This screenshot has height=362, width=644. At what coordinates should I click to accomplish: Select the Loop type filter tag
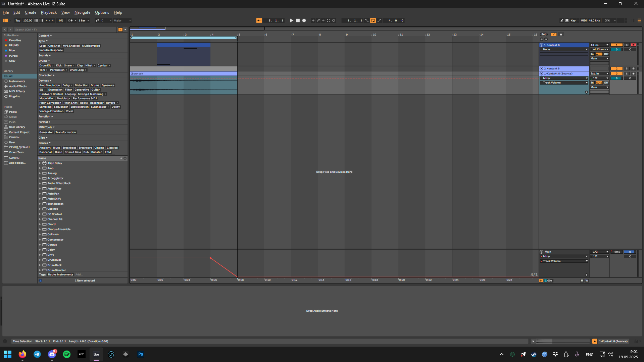42,46
